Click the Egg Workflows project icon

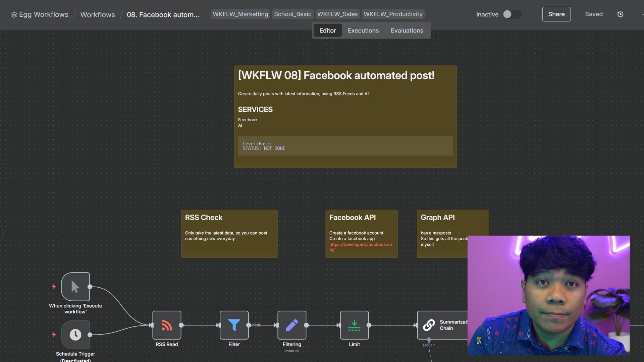[14, 15]
